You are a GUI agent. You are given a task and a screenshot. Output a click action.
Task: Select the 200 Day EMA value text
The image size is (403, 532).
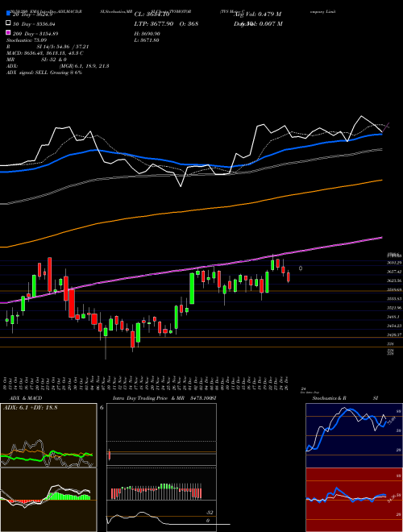[x=35, y=34]
